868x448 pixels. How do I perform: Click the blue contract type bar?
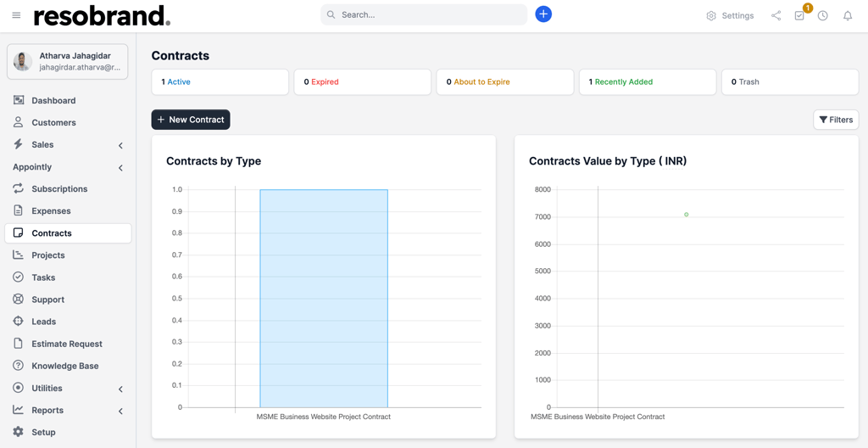tap(324, 298)
